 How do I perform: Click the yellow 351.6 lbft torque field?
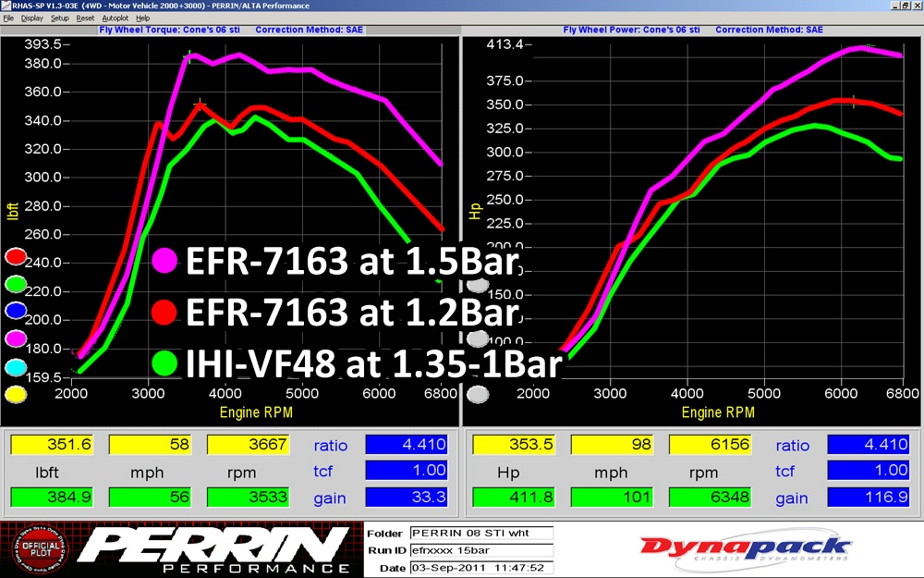[x=53, y=444]
